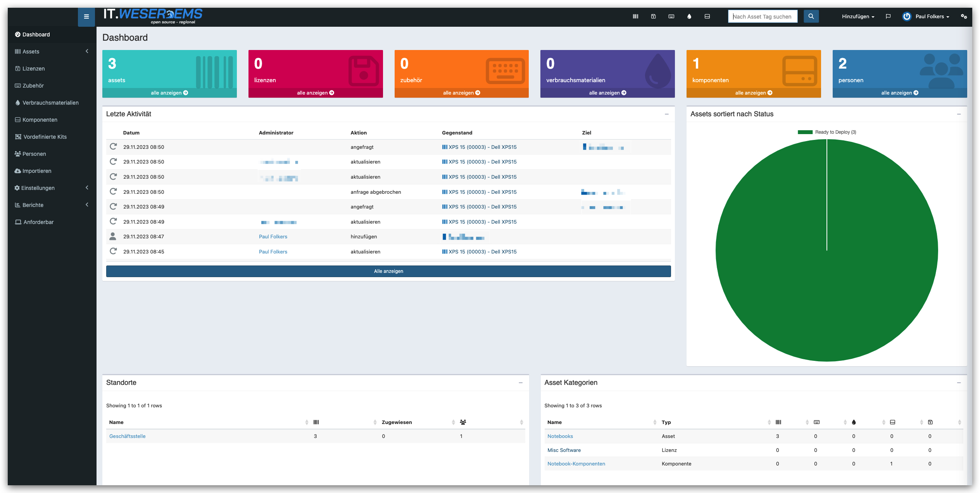Open Misc Software category link
The height and width of the screenshot is (493, 980).
coord(564,450)
